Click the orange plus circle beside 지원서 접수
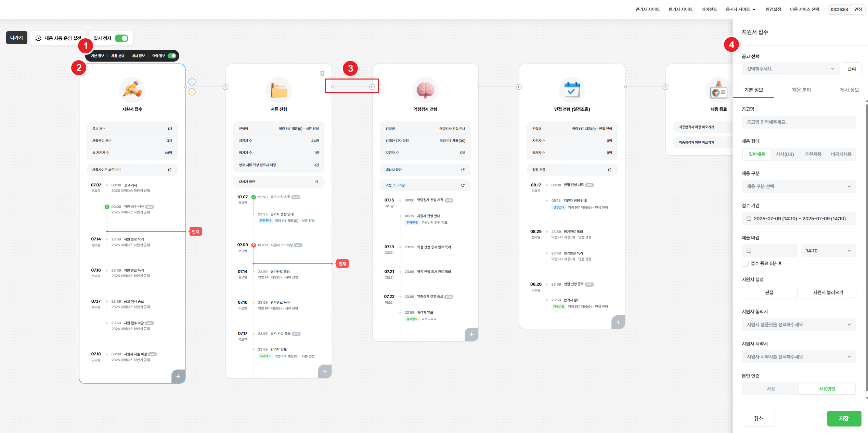Screen dimensions: 868x433 [x=192, y=92]
